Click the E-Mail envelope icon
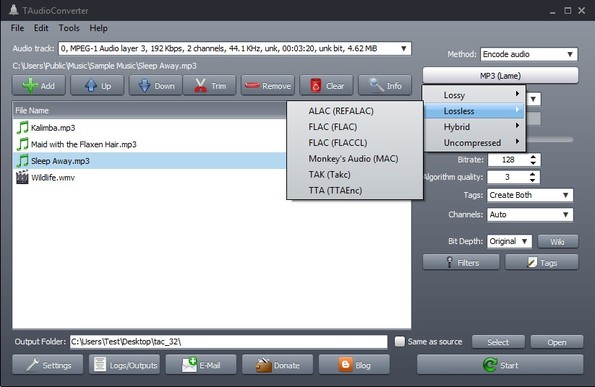The width and height of the screenshot is (595, 387). (190, 365)
